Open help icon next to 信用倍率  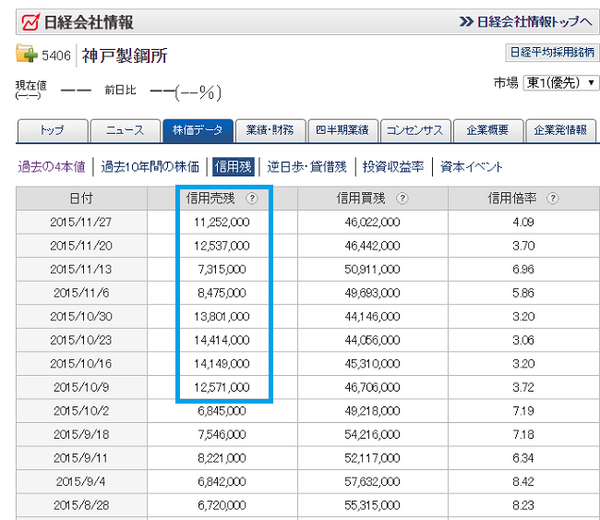553,198
